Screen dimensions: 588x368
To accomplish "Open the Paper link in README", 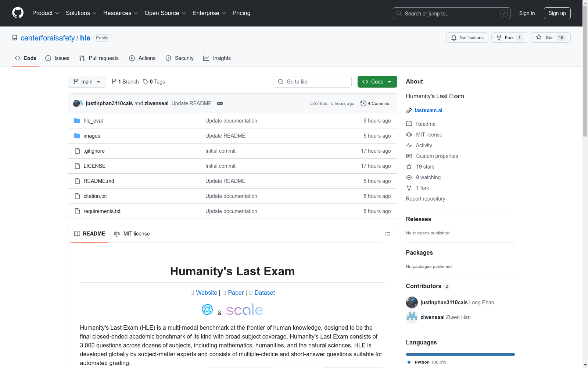I will pos(236,293).
